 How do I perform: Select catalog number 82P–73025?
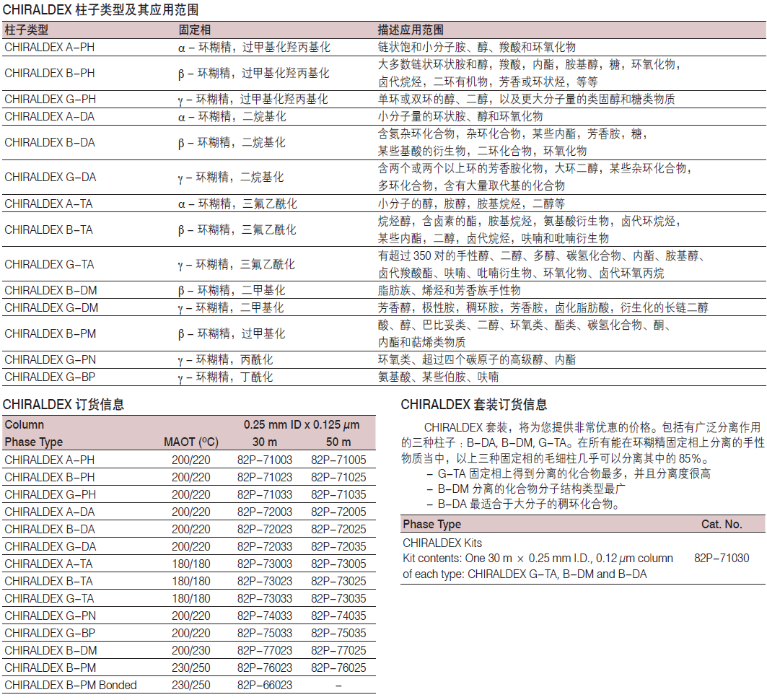pyautogui.click(x=338, y=581)
